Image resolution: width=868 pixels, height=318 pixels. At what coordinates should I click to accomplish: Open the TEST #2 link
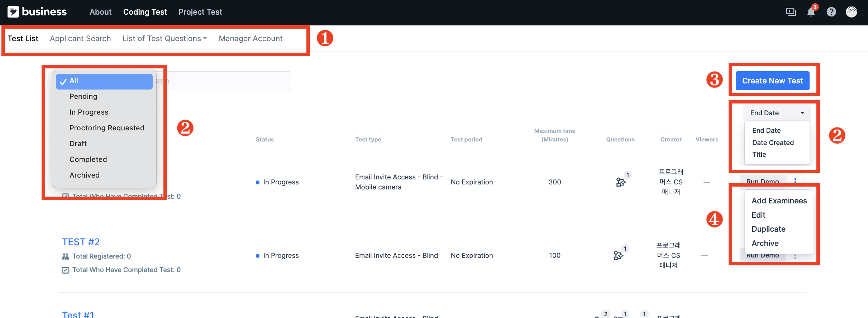coord(81,242)
